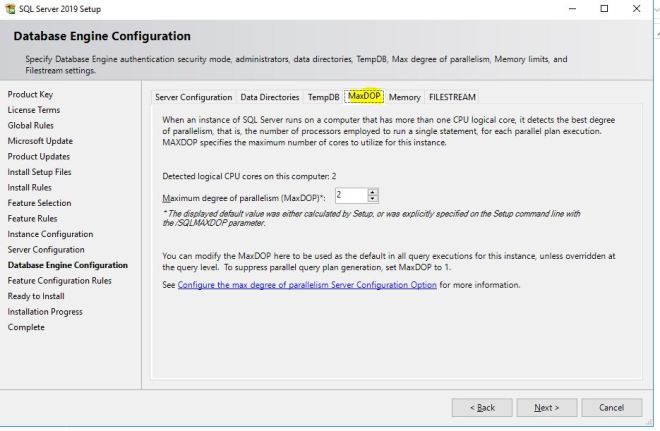Select Feature Selection in the left sidebar

tap(39, 203)
